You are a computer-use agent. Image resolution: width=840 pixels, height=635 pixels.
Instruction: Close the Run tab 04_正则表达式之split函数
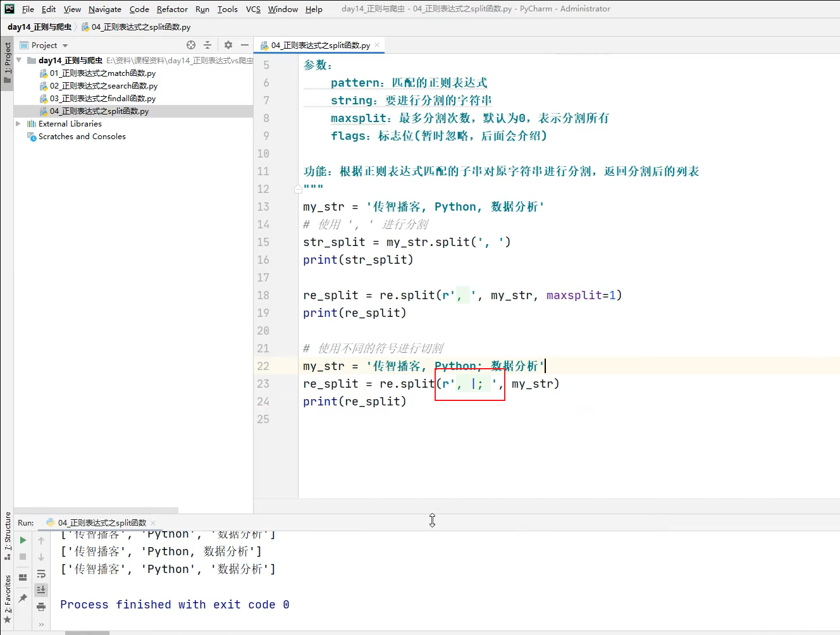point(153,522)
